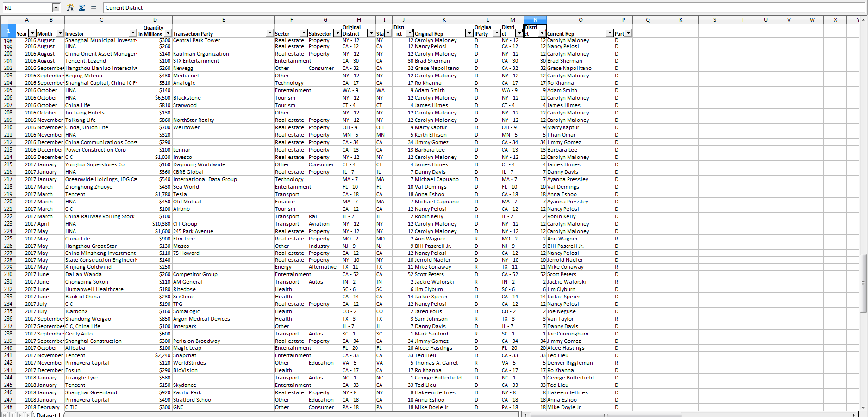This screenshot has width=868, height=417.
Task: Open the Year column filter dropdown
Action: click(x=32, y=33)
